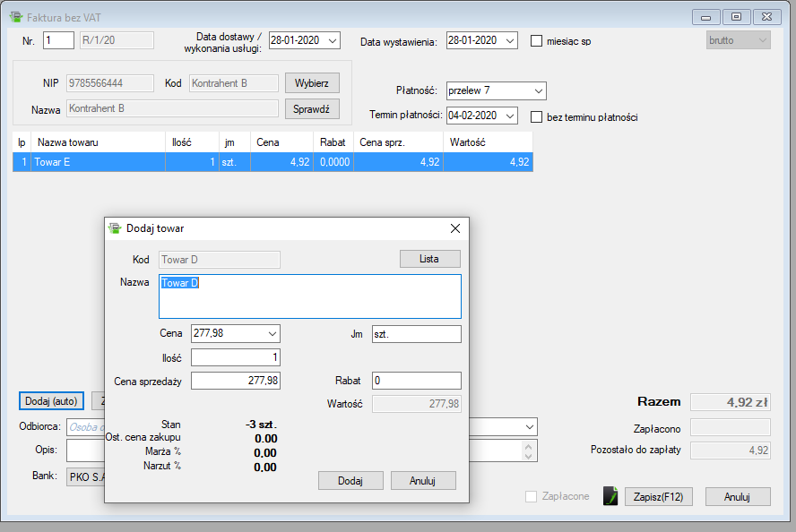Tick the bez terminu płatności checkbox
Viewport: 796px width, 532px height.
pyautogui.click(x=537, y=116)
